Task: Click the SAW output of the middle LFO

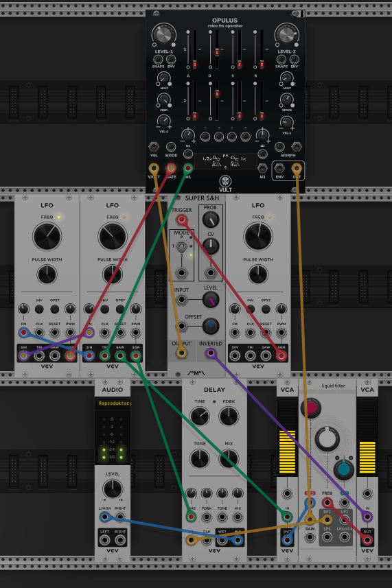Action: [x=120, y=355]
